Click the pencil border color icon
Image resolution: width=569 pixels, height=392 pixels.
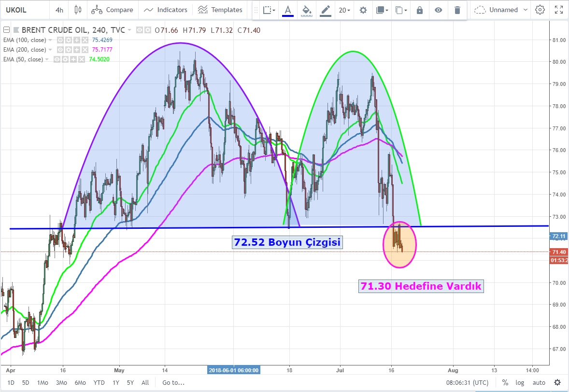(x=326, y=10)
